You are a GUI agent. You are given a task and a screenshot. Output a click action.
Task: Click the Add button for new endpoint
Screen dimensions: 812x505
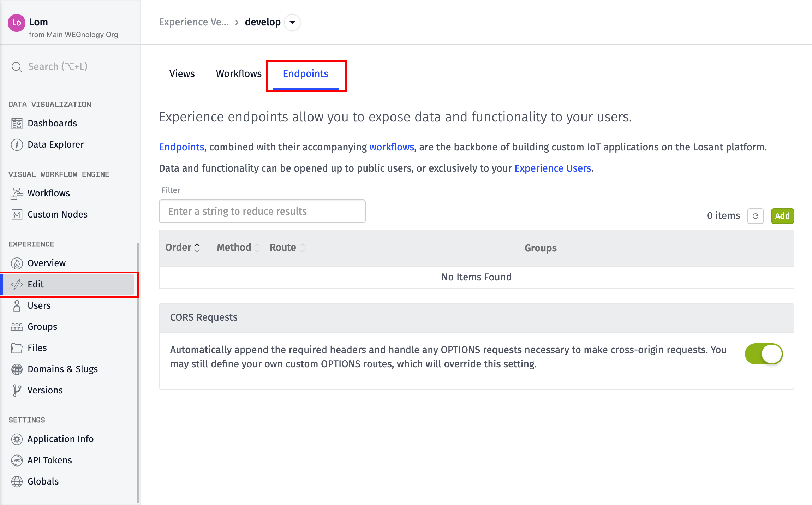tap(781, 215)
